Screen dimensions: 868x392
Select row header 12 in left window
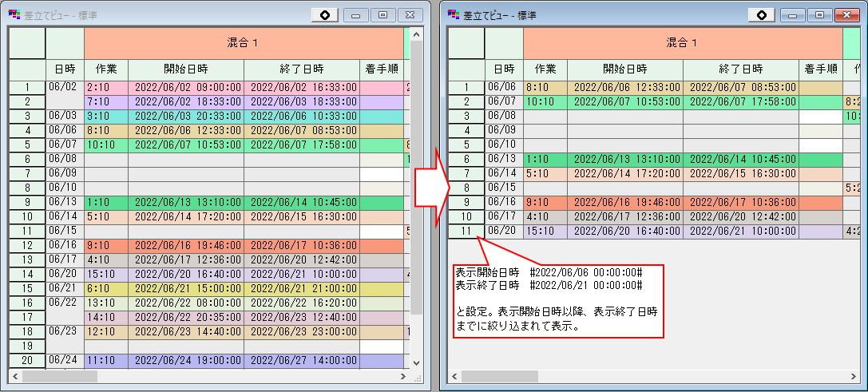(27, 247)
